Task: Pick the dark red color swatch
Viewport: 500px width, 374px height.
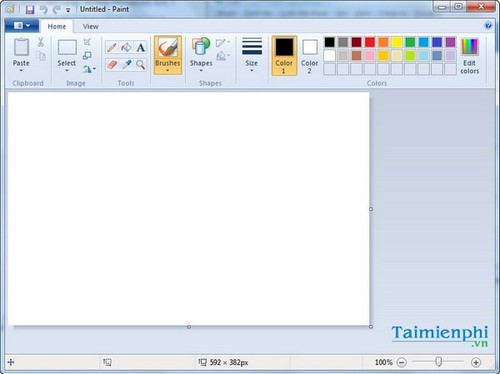Action: coord(356,42)
